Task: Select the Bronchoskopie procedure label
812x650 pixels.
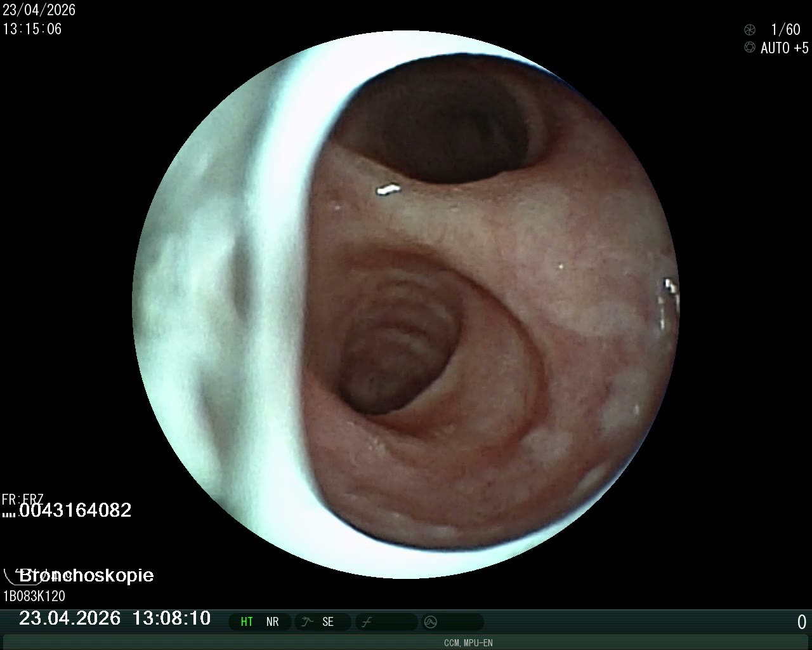Action: tap(87, 576)
